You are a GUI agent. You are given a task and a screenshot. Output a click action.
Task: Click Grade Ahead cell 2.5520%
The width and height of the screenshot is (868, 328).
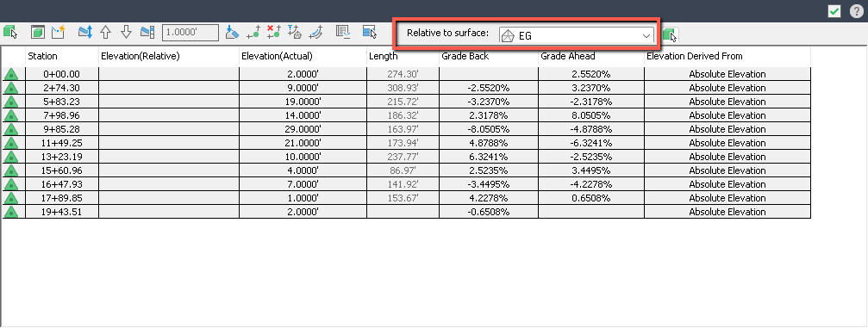point(591,74)
